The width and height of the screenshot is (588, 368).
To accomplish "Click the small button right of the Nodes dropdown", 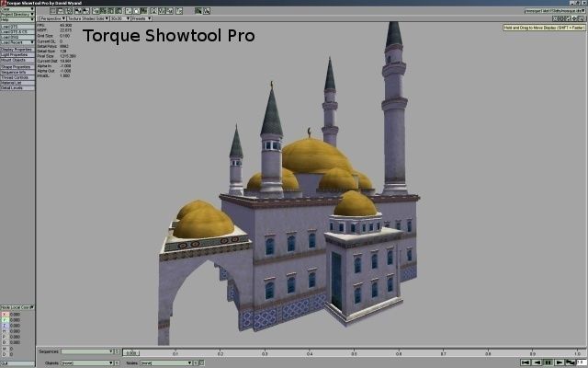I will [196, 363].
